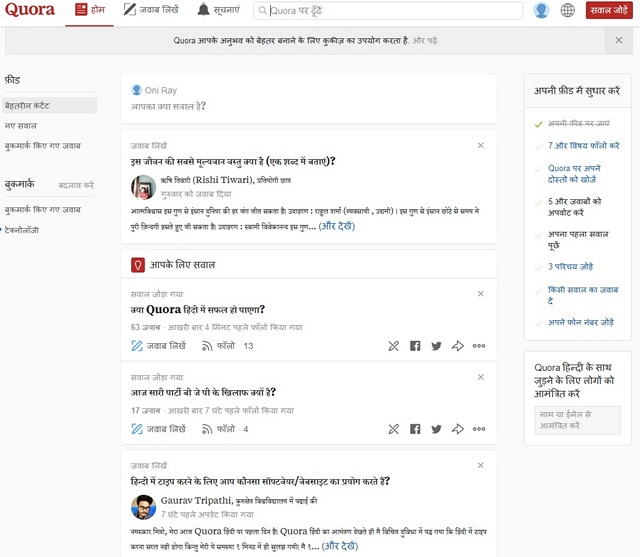This screenshot has height=557, width=640.
Task: Pass on the बी जे पी question
Action: click(393, 429)
